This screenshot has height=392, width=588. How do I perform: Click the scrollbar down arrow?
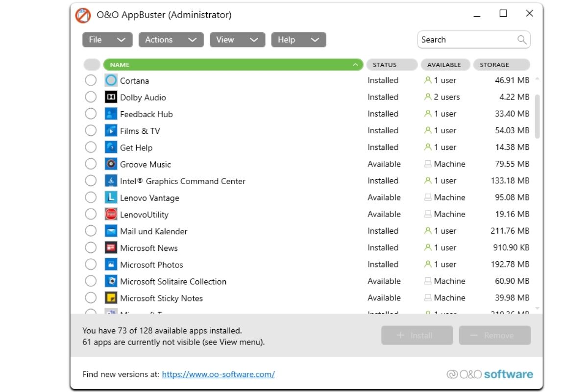[x=537, y=309]
